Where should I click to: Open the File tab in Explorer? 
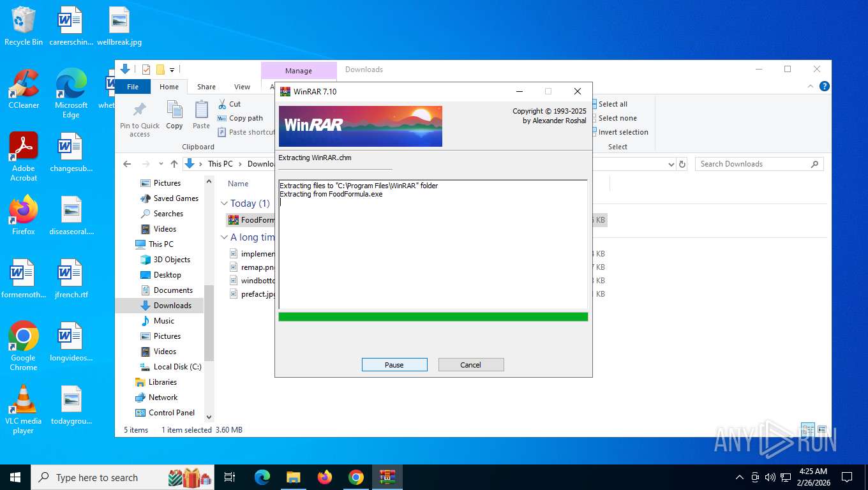tap(133, 87)
